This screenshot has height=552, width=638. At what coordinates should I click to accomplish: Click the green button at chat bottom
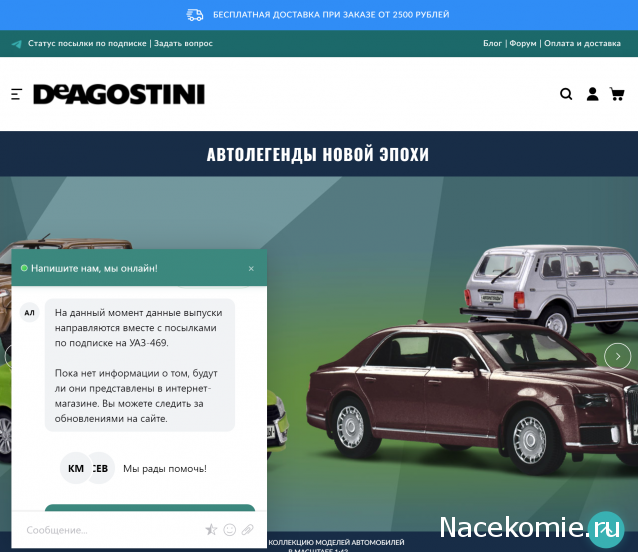pos(150,508)
